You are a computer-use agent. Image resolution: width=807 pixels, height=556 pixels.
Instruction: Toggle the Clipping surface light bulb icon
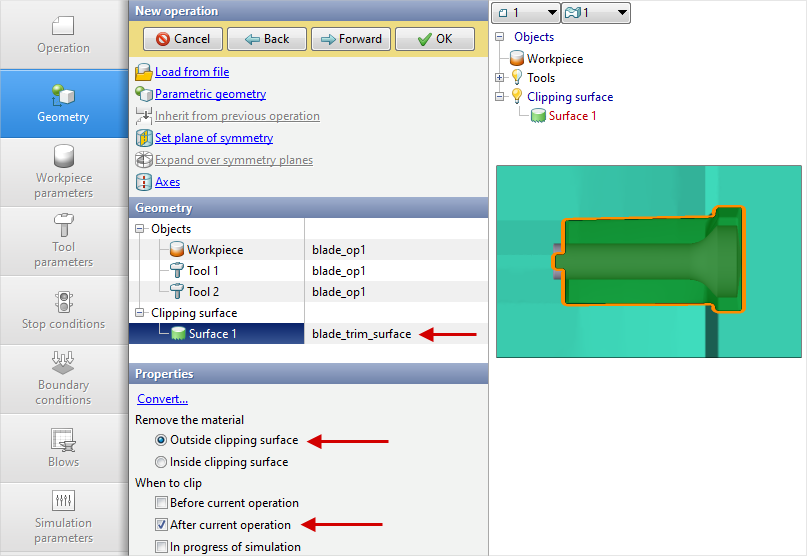coord(517,97)
